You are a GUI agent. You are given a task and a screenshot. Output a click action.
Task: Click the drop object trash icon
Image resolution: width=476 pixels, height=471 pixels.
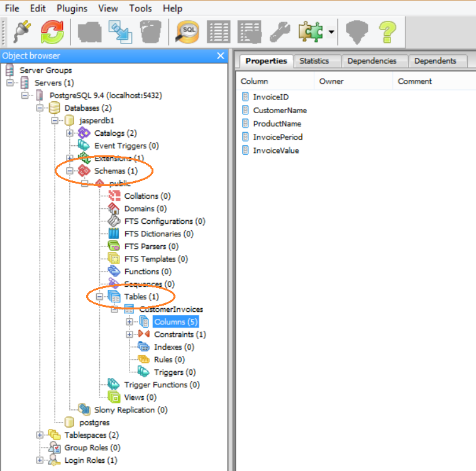[150, 31]
